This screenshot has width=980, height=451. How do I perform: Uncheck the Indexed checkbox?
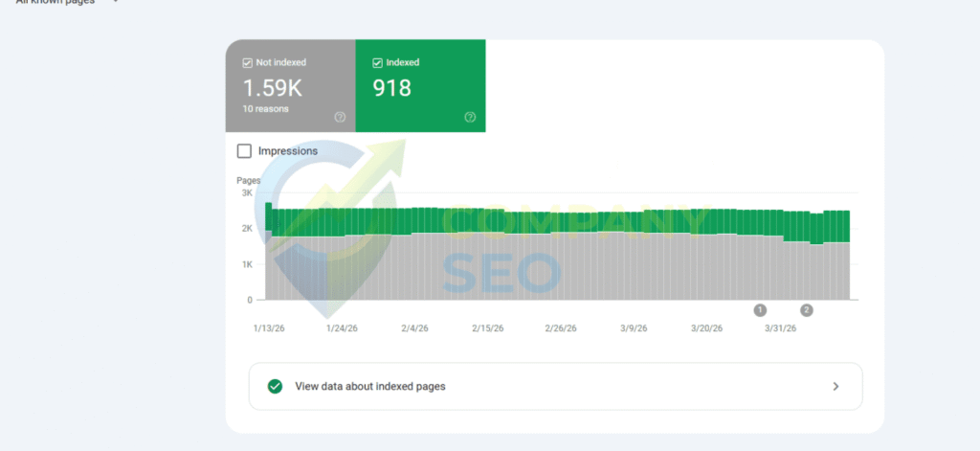(x=377, y=63)
